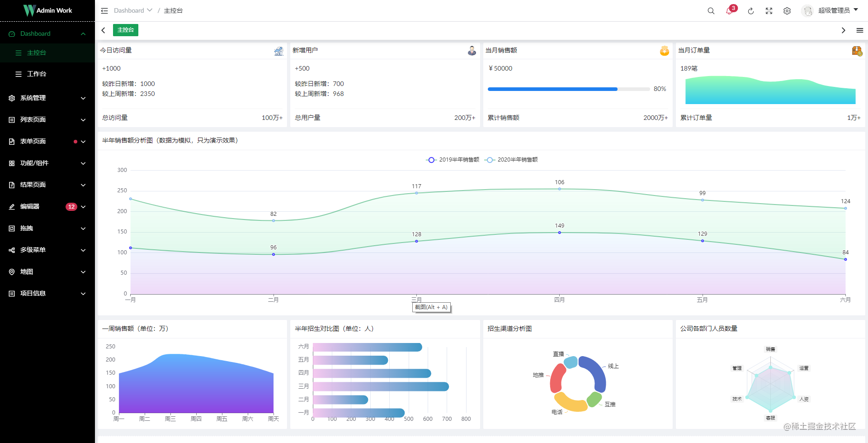Viewport: 868px width, 443px height.
Task: Open the global search
Action: pos(711,10)
